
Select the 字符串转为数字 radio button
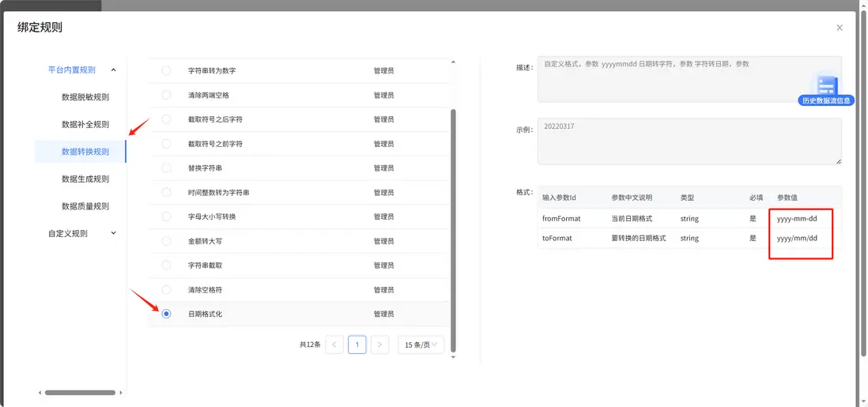166,71
